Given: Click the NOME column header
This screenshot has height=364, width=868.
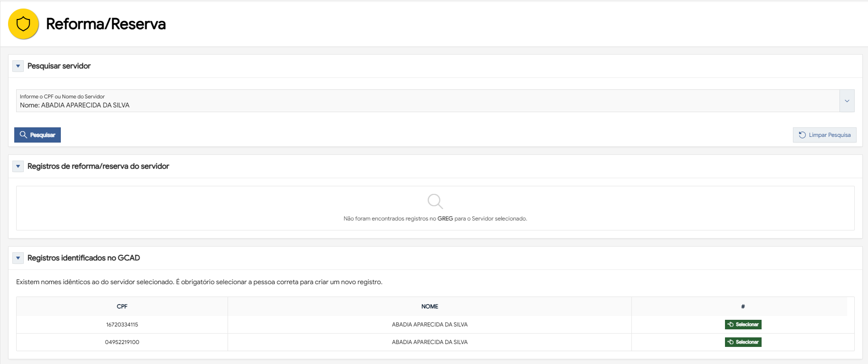Looking at the screenshot, I should 429,307.
